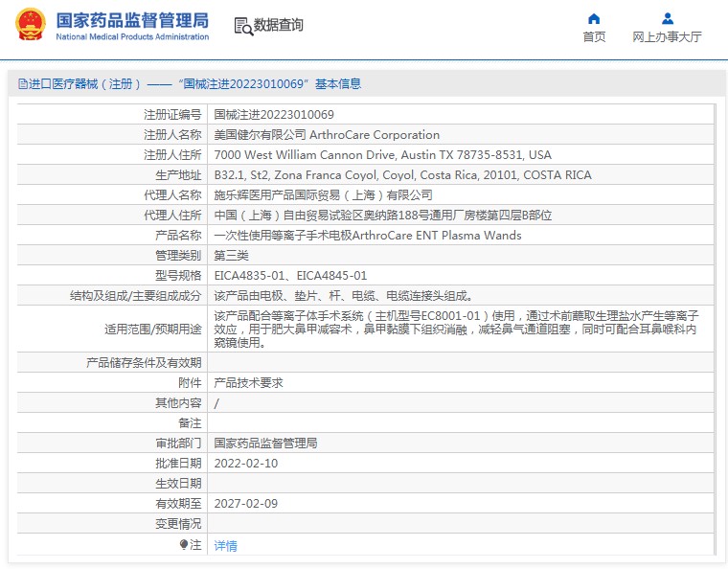Select 第三类 management category value
The height and width of the screenshot is (569, 728).
point(231,255)
